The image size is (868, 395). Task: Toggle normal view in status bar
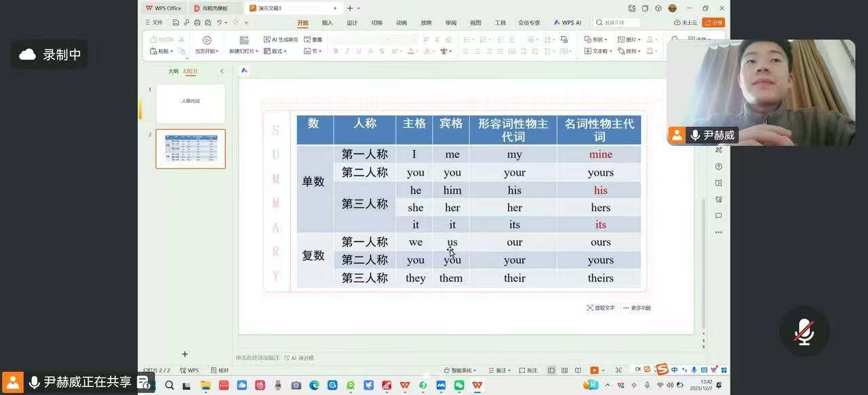551,371
